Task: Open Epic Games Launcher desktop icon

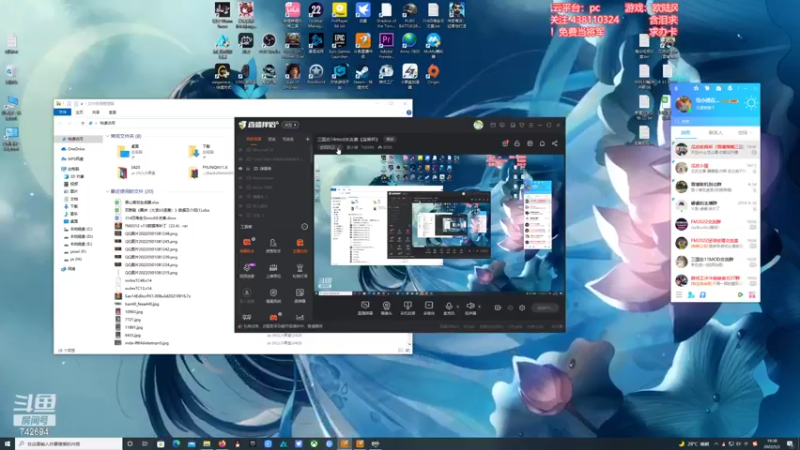Action: click(339, 43)
